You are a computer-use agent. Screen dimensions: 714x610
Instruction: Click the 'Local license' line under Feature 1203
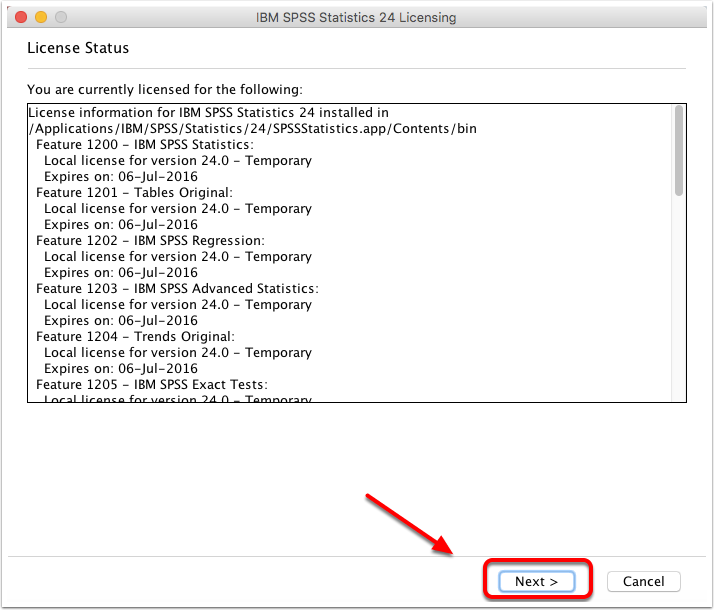[x=178, y=305]
